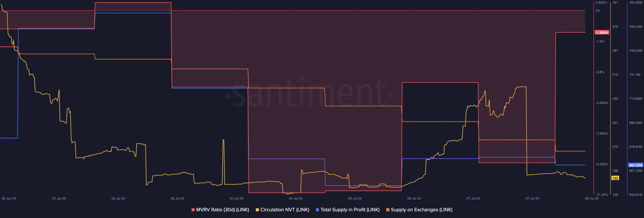Click the 01 Jul 24 date label
The height and width of the screenshot is (218, 644).
(x=59, y=198)
